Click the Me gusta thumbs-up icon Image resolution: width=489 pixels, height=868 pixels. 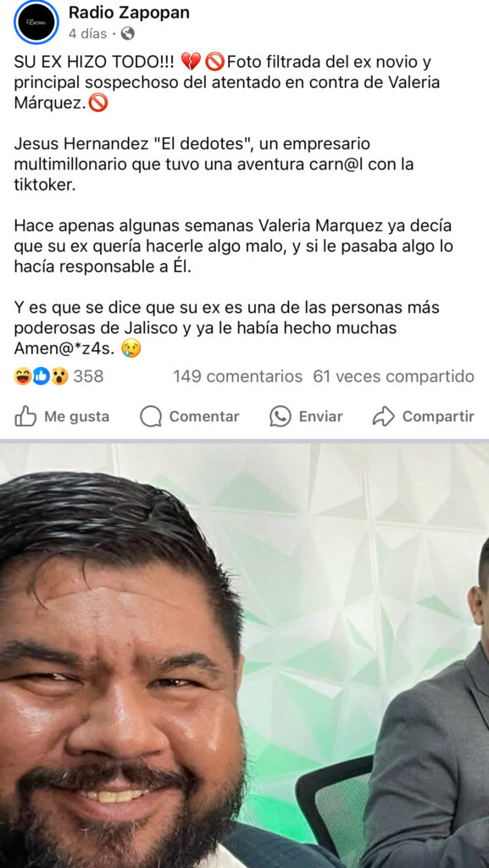[x=25, y=416]
